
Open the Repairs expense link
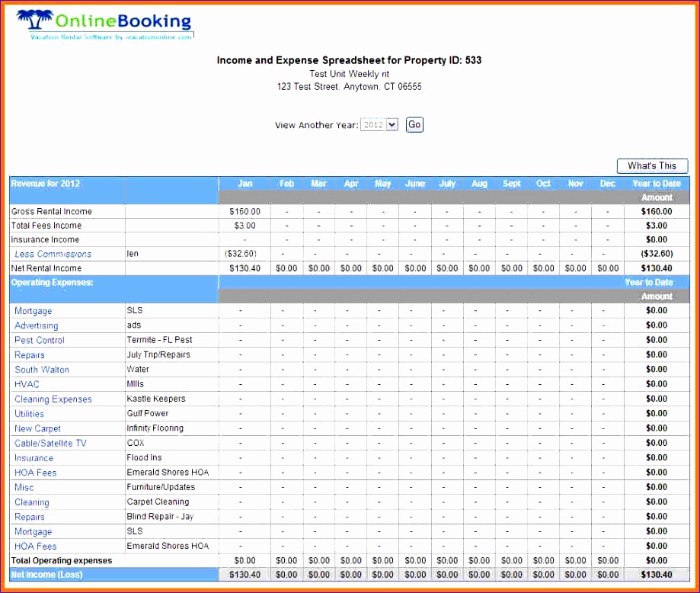[29, 354]
